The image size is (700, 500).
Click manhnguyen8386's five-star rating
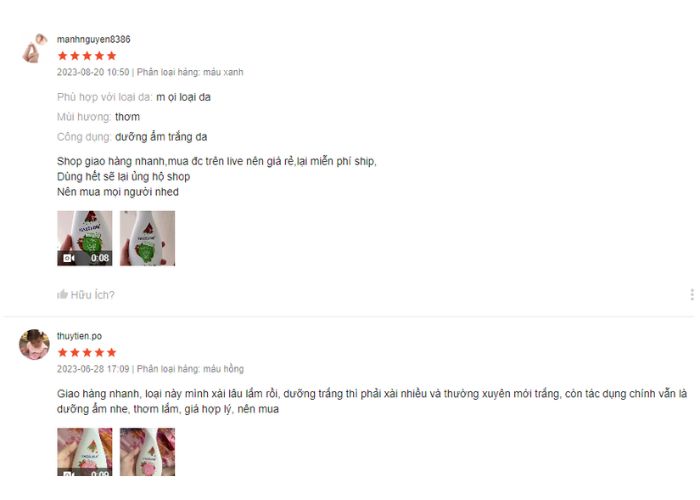(87, 56)
